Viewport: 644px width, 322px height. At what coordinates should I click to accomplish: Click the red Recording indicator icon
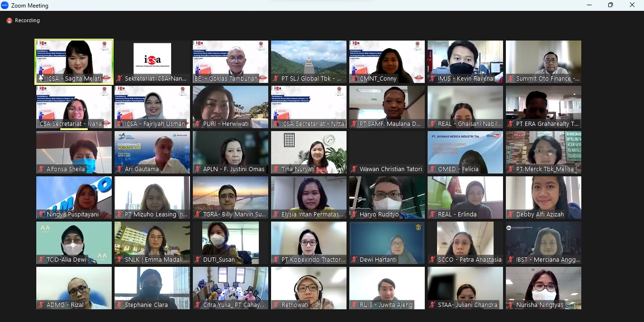(9, 21)
